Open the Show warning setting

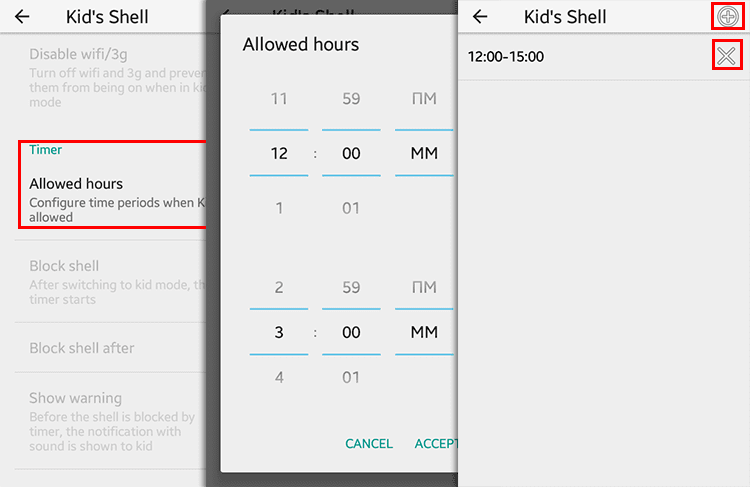click(112, 421)
